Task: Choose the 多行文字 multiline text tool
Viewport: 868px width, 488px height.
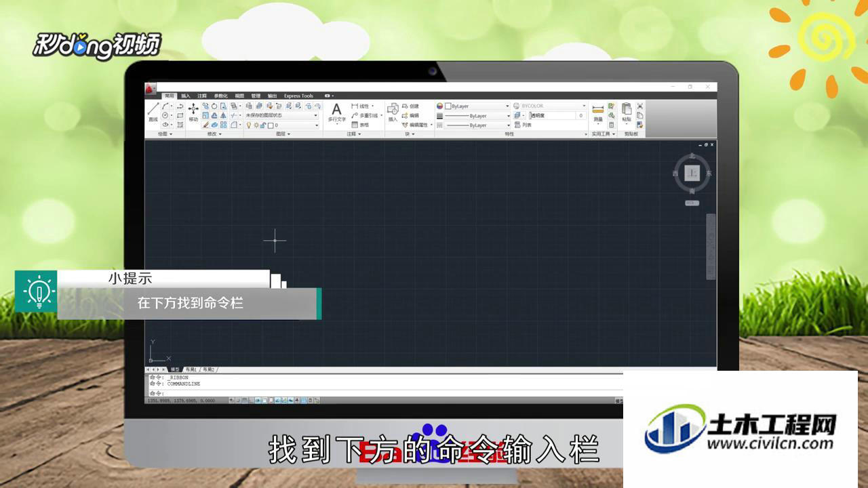Action: point(336,113)
